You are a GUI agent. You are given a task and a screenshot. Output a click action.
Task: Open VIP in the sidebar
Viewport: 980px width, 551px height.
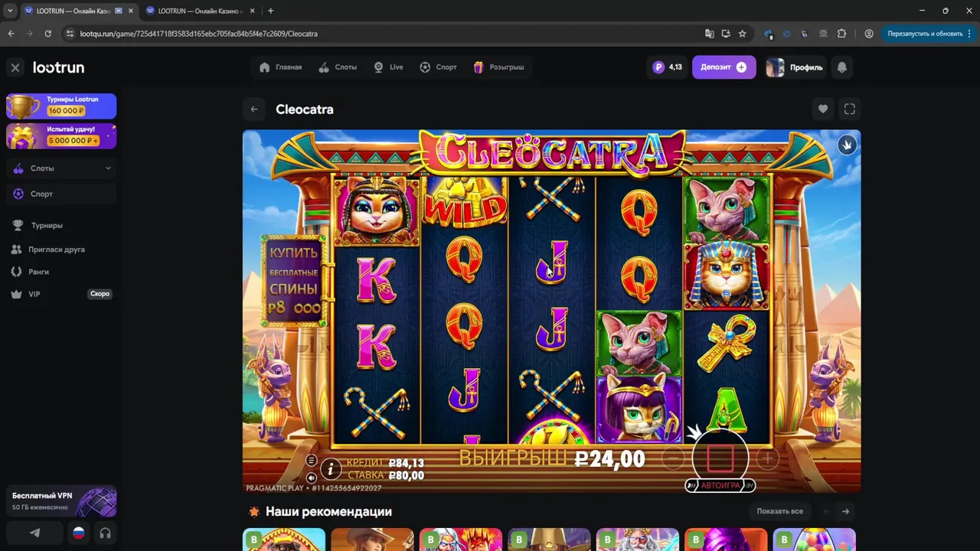pos(61,295)
